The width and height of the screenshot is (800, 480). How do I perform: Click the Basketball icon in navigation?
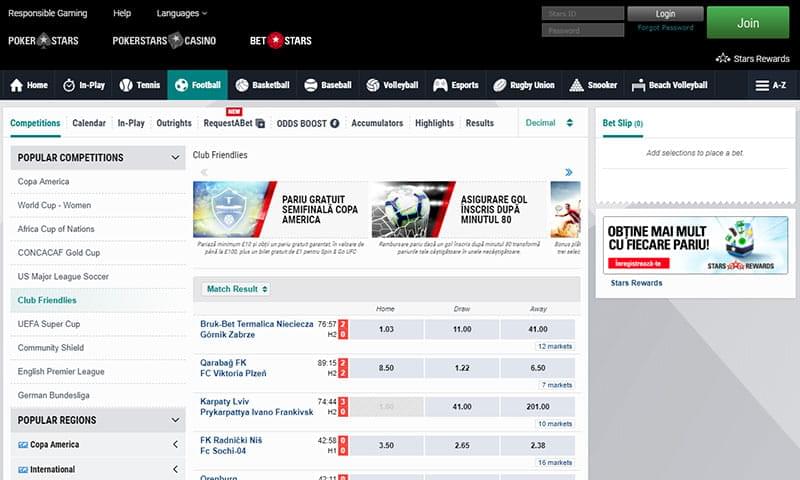coord(242,85)
